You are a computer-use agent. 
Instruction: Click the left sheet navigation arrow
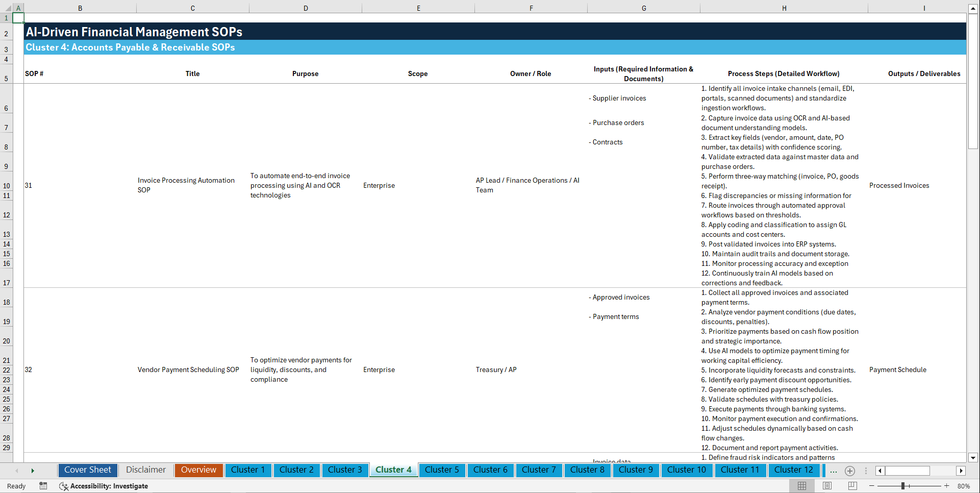[x=17, y=471]
